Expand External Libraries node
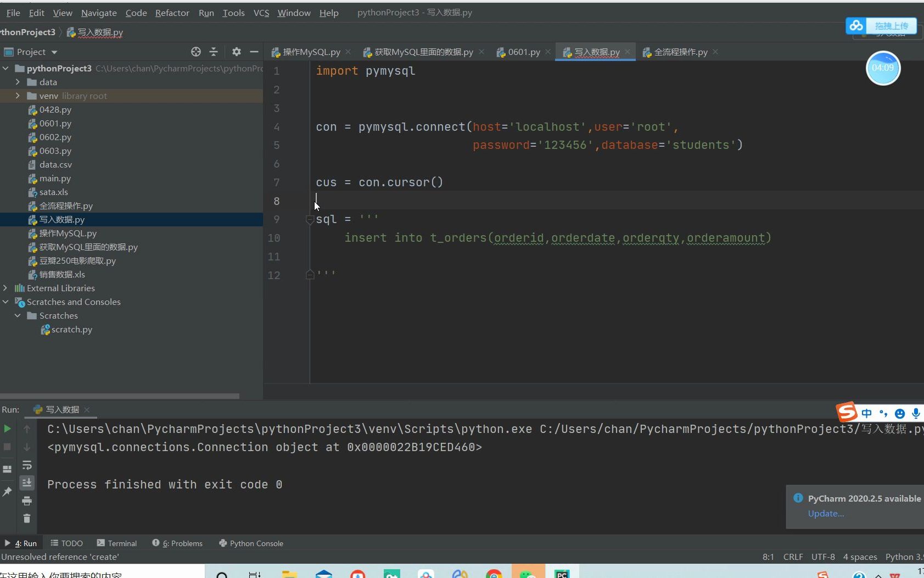924x578 pixels. pyautogui.click(x=6, y=288)
